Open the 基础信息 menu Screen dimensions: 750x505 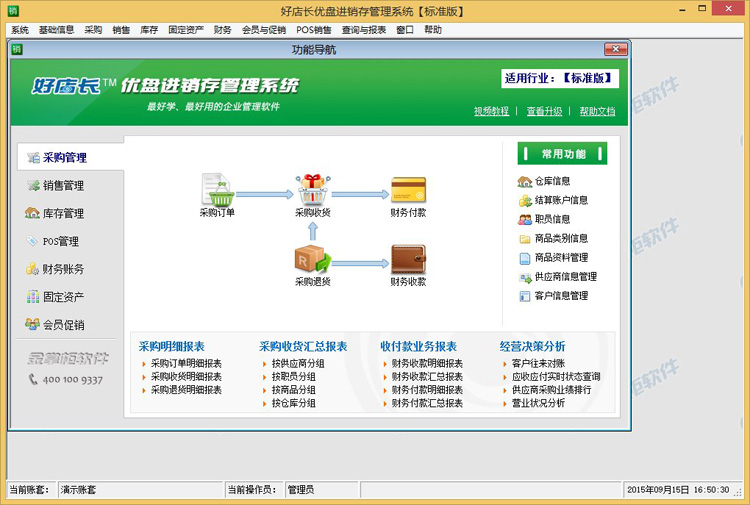[56, 30]
